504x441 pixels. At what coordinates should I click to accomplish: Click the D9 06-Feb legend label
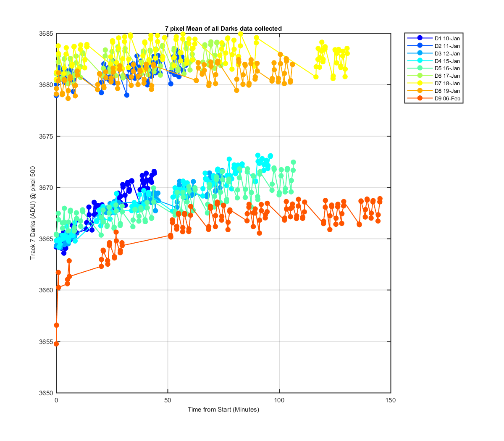[x=447, y=99]
